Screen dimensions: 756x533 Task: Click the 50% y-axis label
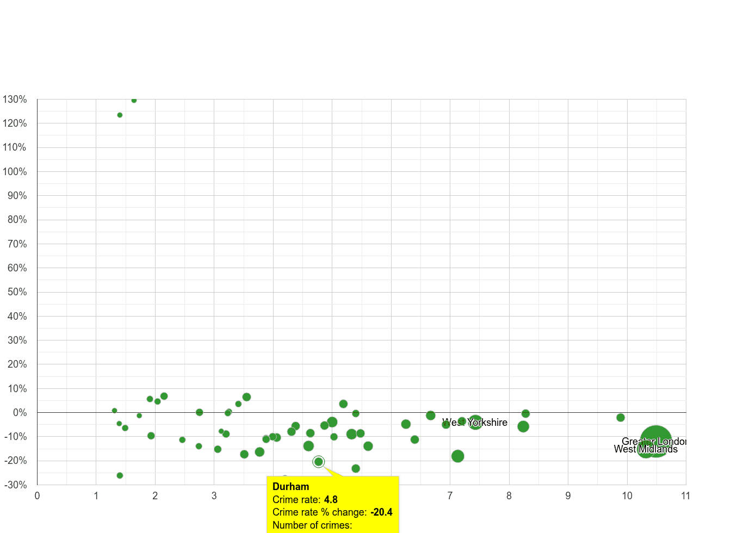[17, 292]
